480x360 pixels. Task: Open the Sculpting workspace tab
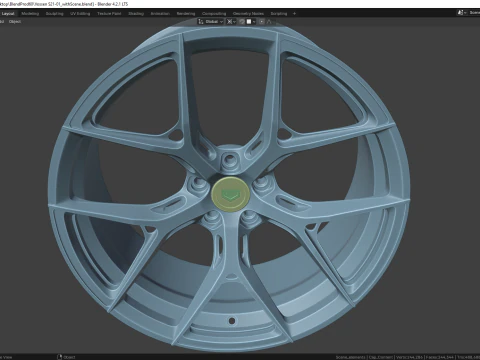[54, 14]
